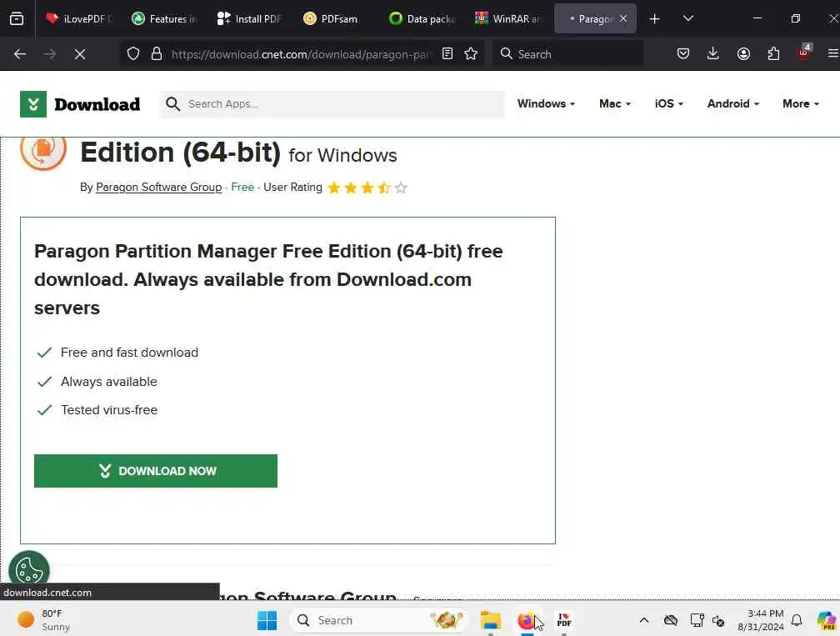The width and height of the screenshot is (840, 636).
Task: Switch to the PDFsam tab
Action: 335,18
